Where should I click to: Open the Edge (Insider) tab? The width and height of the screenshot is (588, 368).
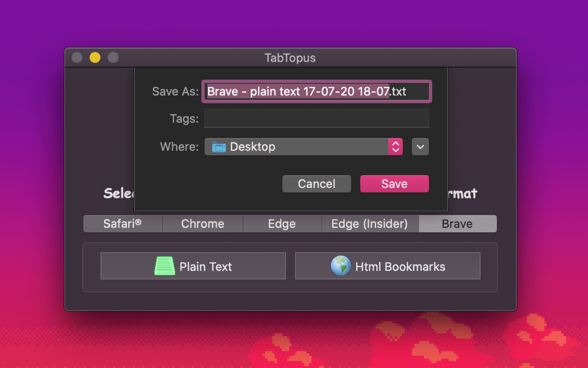click(x=370, y=224)
